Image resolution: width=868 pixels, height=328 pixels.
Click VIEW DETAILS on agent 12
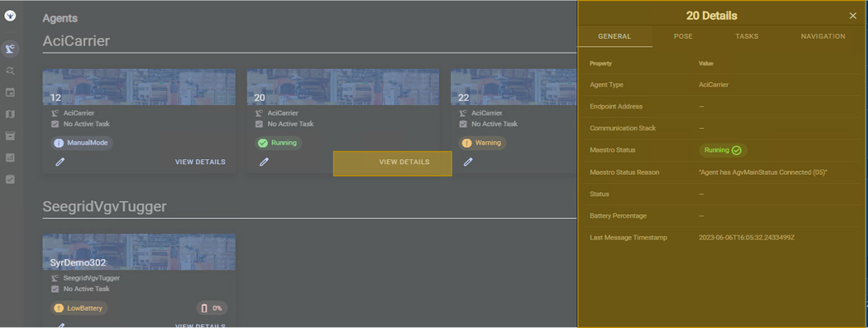click(200, 162)
